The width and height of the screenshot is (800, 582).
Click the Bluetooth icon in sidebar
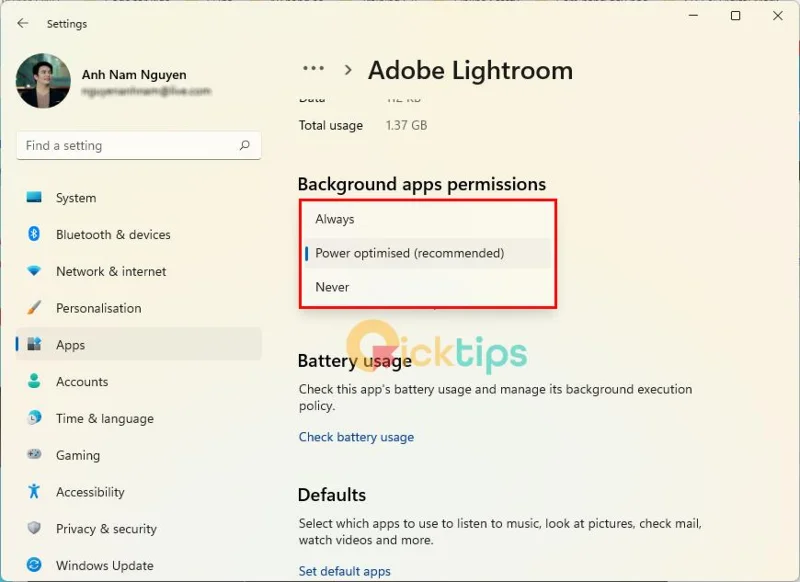tap(34, 234)
